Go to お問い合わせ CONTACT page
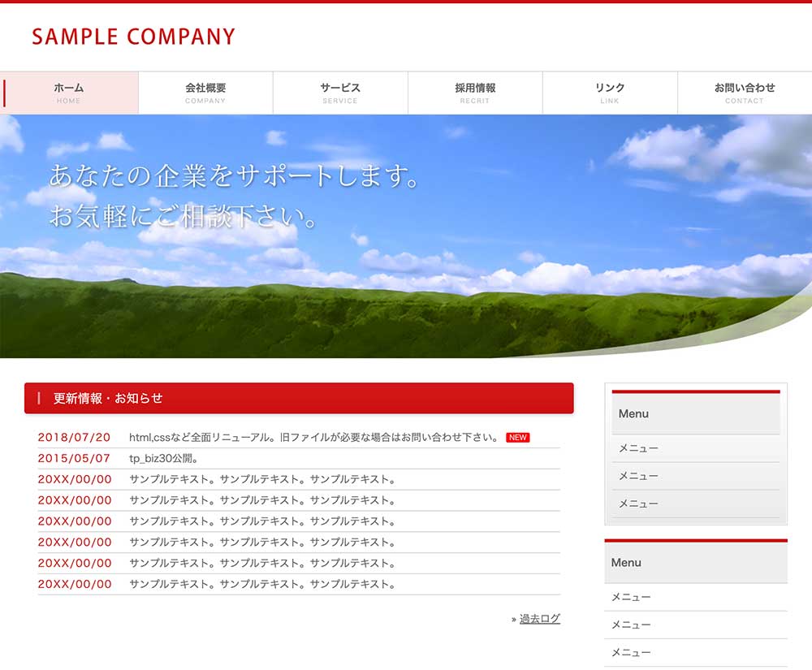This screenshot has width=812, height=670. point(745,93)
